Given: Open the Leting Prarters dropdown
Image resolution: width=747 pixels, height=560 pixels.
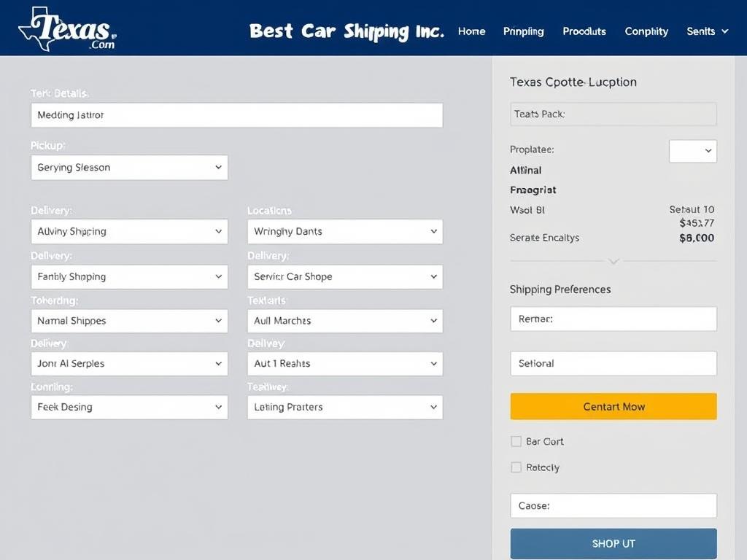Looking at the screenshot, I should [344, 407].
